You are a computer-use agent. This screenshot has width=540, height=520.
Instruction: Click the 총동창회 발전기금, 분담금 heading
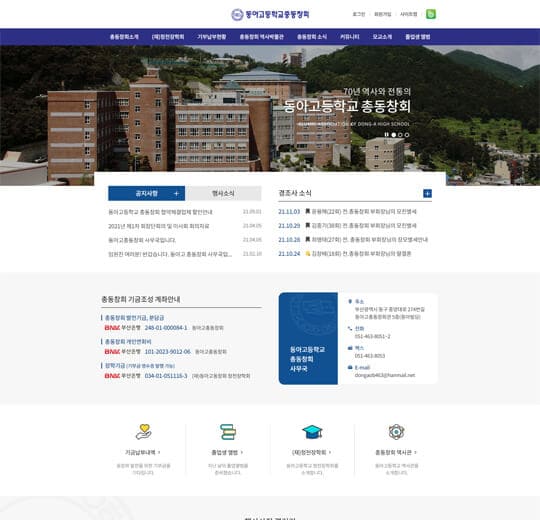[x=134, y=318]
